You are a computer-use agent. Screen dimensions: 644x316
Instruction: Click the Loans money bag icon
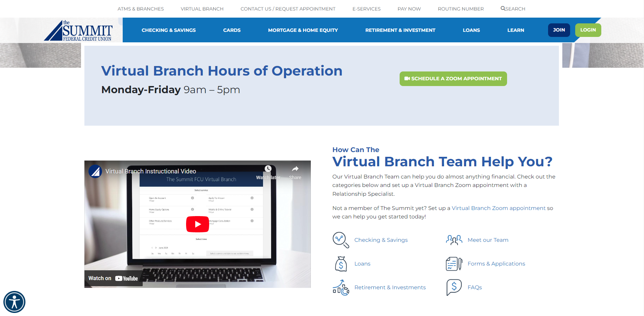pyautogui.click(x=341, y=264)
